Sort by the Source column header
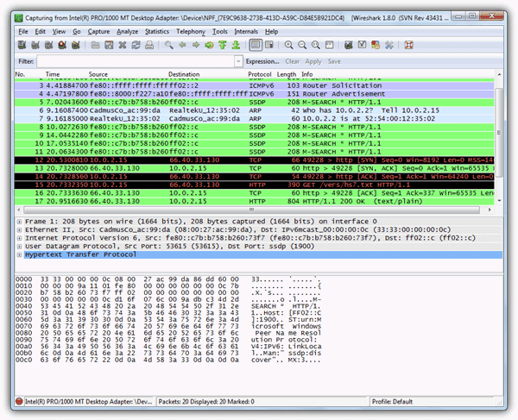This screenshot has width=518, height=420. point(98,74)
